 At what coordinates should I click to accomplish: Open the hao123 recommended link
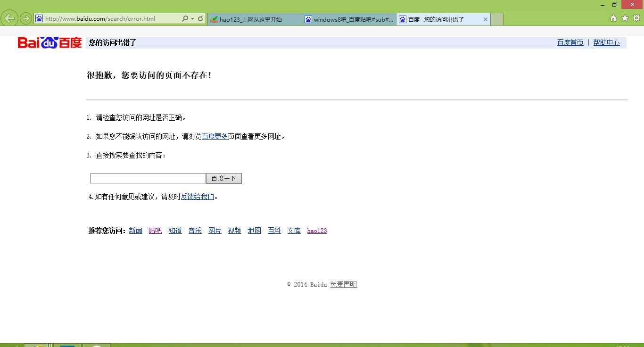(x=317, y=231)
